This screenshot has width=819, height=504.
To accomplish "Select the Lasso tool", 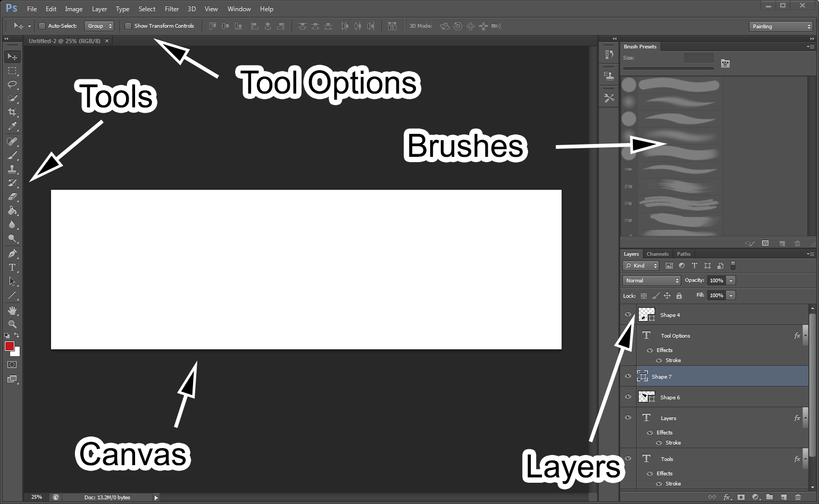I will point(12,85).
